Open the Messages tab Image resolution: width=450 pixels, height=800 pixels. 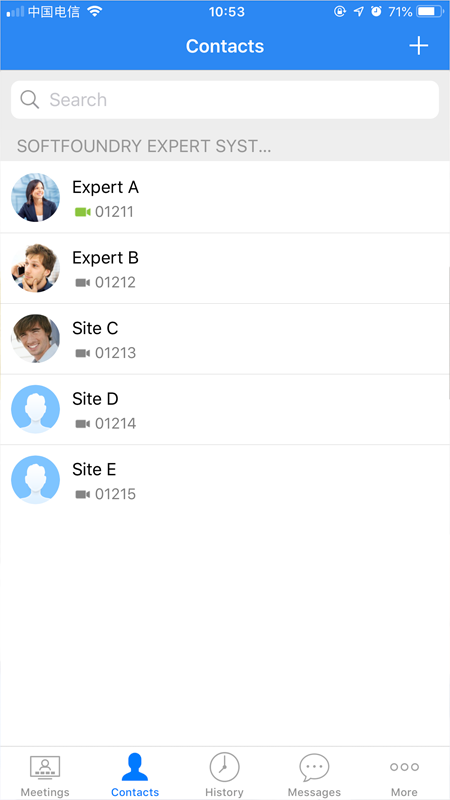(314, 774)
